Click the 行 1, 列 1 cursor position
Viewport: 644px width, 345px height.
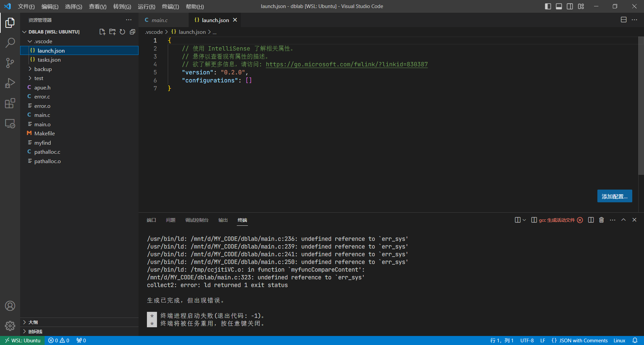[x=502, y=340]
